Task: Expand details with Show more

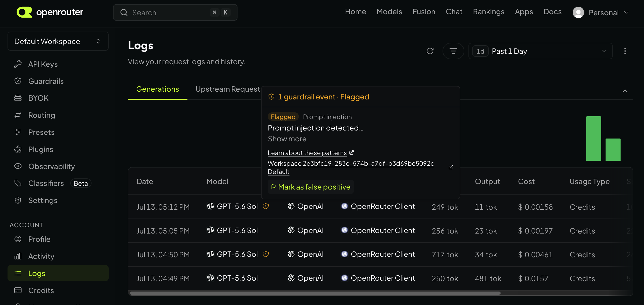Action: tap(287, 139)
